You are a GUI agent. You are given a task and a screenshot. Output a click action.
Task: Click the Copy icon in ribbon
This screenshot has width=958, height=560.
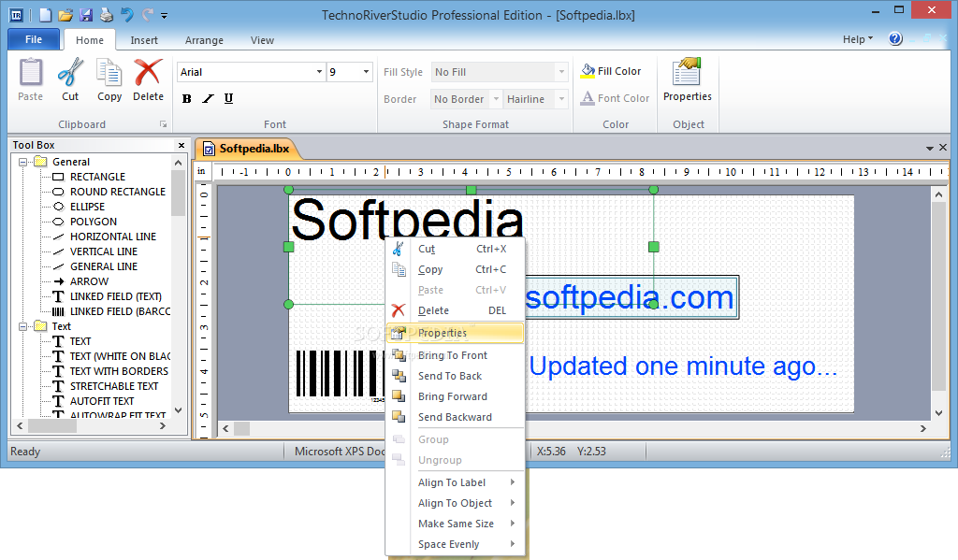coord(109,73)
